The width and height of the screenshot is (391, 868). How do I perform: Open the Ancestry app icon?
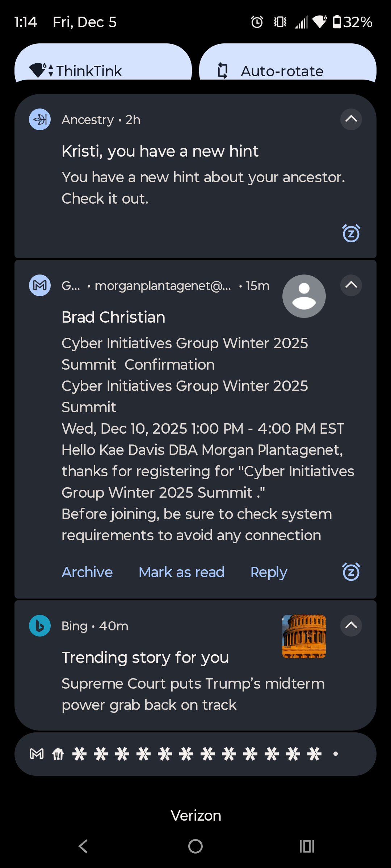[x=39, y=120]
